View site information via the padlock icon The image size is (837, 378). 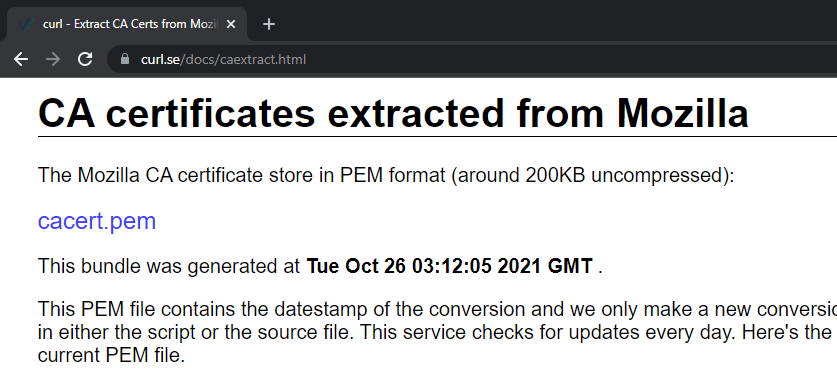tap(125, 59)
